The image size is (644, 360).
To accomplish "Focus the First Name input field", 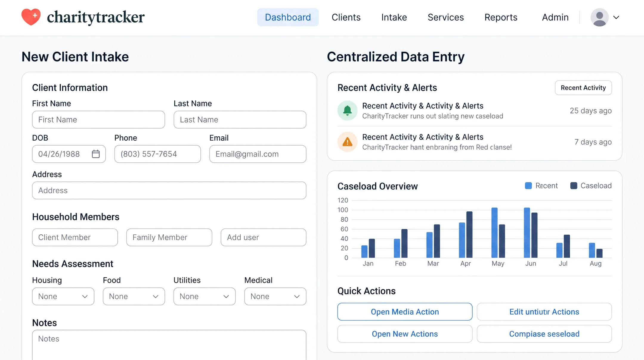I will point(98,120).
